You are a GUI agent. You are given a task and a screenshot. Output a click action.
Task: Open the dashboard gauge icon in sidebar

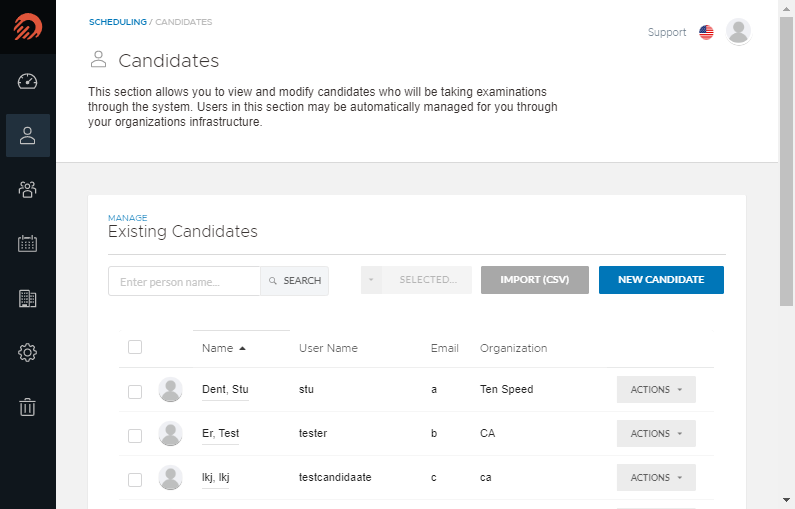point(27,81)
